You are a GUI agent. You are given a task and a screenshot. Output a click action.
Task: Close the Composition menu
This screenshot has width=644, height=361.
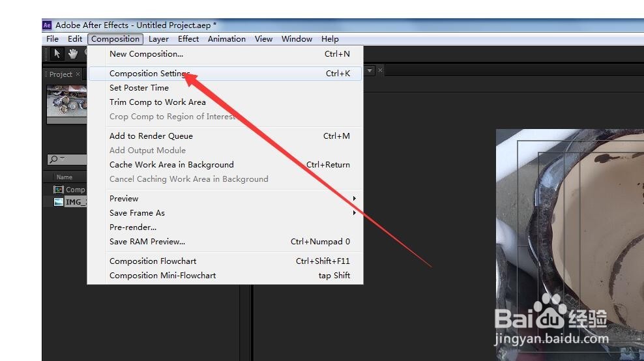click(115, 39)
